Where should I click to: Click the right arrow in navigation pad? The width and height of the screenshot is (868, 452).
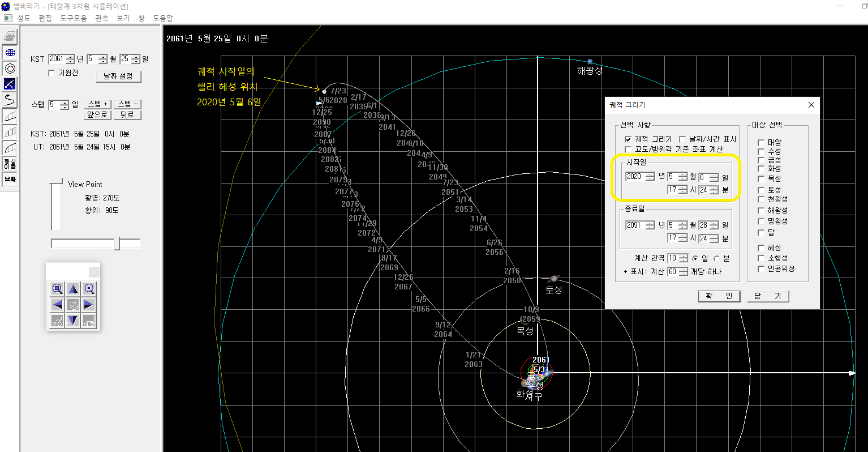coord(89,305)
